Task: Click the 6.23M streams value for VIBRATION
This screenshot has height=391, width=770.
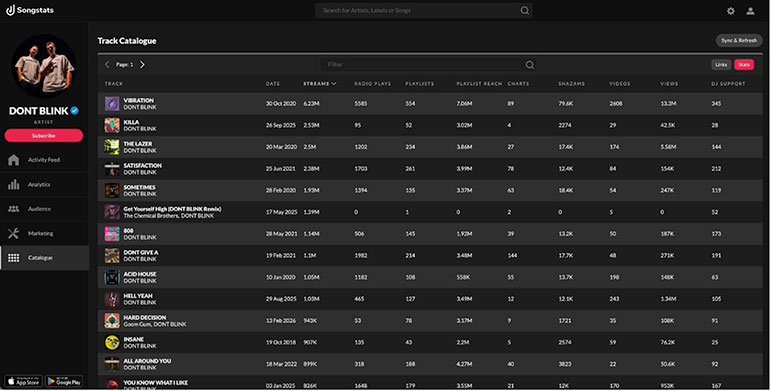Action: 311,104
